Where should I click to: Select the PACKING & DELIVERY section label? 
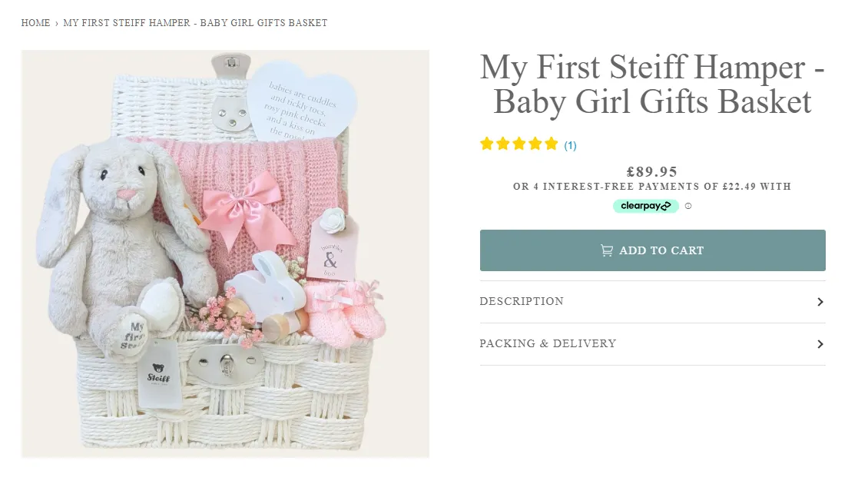(x=548, y=343)
